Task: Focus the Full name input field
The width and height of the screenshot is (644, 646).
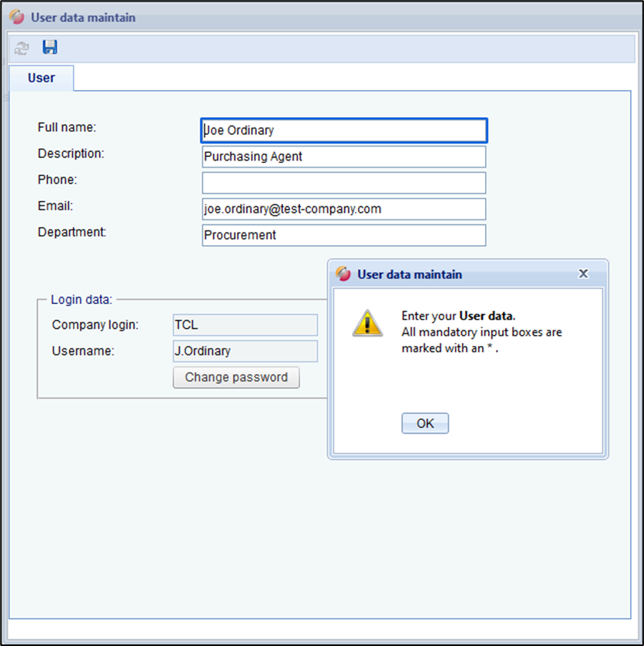Action: click(343, 130)
